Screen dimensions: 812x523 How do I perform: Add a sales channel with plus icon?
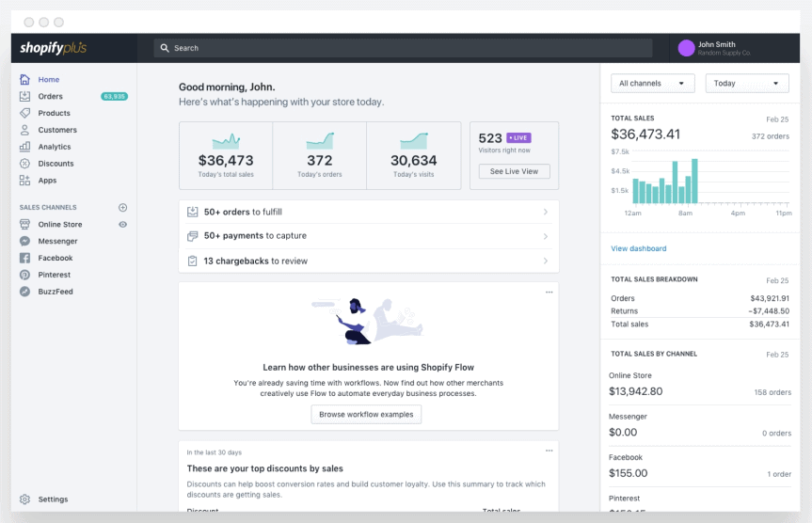click(x=122, y=208)
